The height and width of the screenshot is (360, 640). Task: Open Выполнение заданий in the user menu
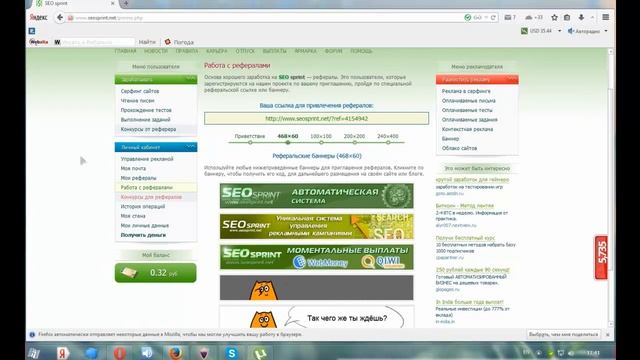coord(145,120)
